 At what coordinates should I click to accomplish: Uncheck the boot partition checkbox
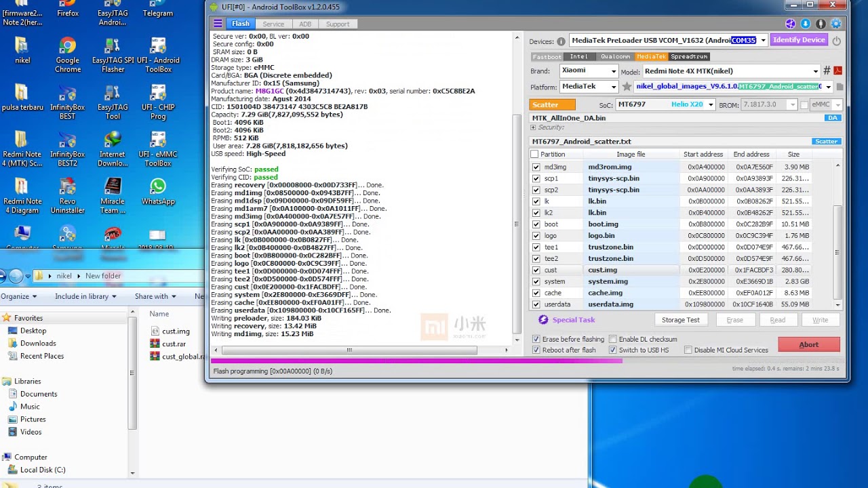[x=536, y=224]
